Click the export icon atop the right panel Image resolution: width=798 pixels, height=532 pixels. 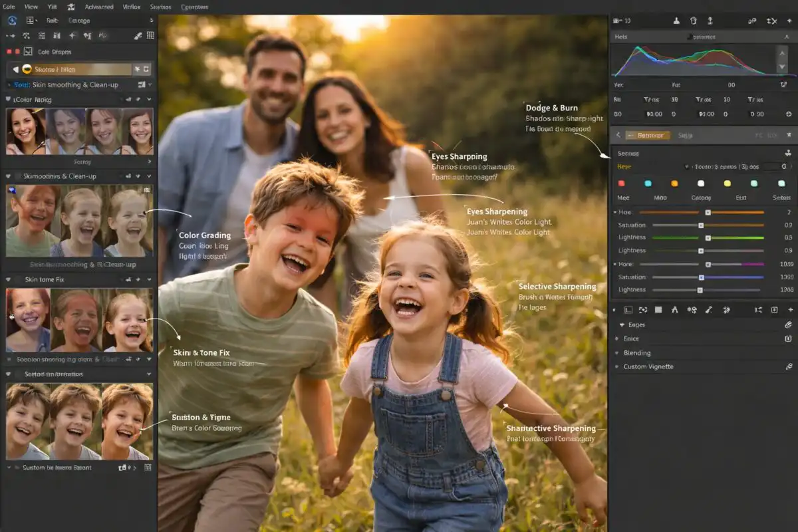[711, 21]
